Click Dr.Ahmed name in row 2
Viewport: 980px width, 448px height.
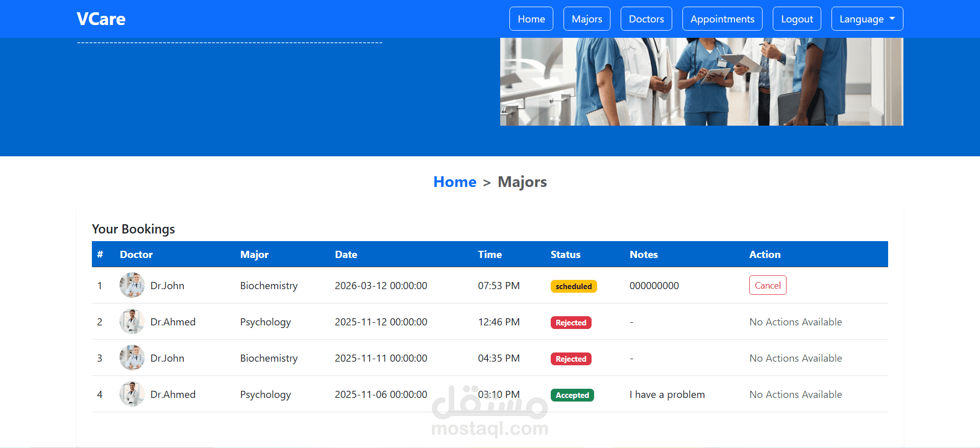(173, 322)
